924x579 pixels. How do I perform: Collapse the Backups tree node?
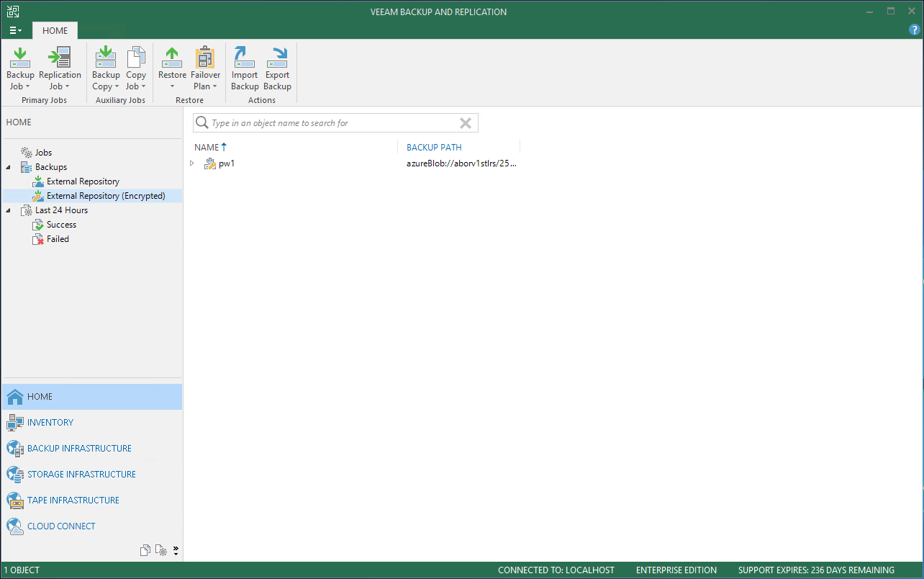point(9,167)
